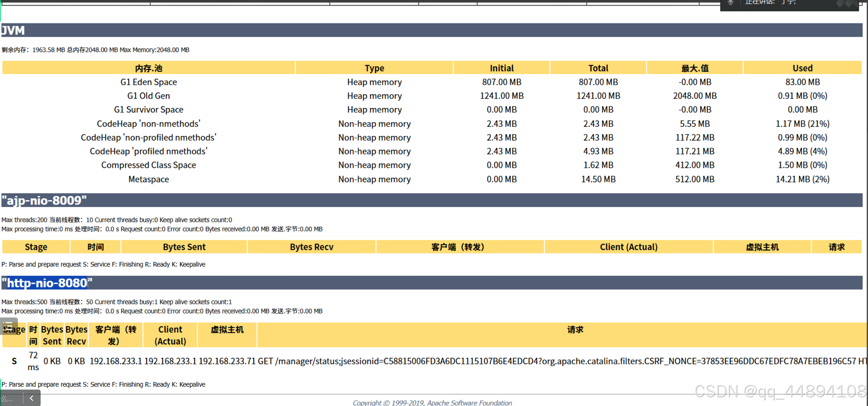Click the JVM section header

tap(432, 30)
